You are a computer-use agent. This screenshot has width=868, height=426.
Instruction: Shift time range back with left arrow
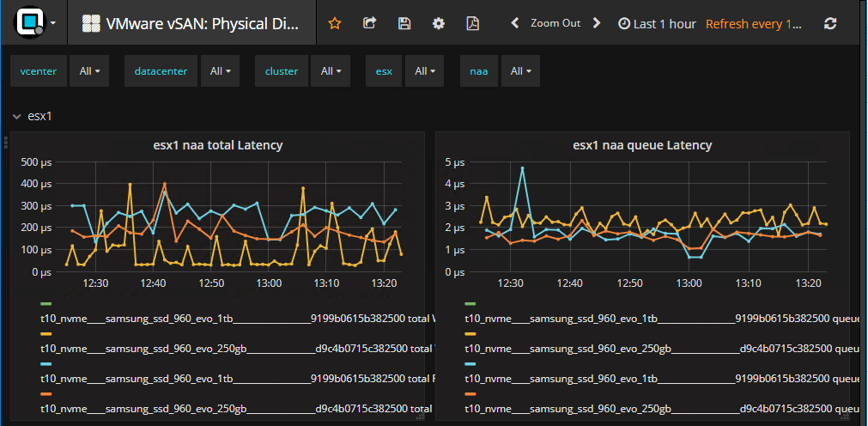point(515,23)
